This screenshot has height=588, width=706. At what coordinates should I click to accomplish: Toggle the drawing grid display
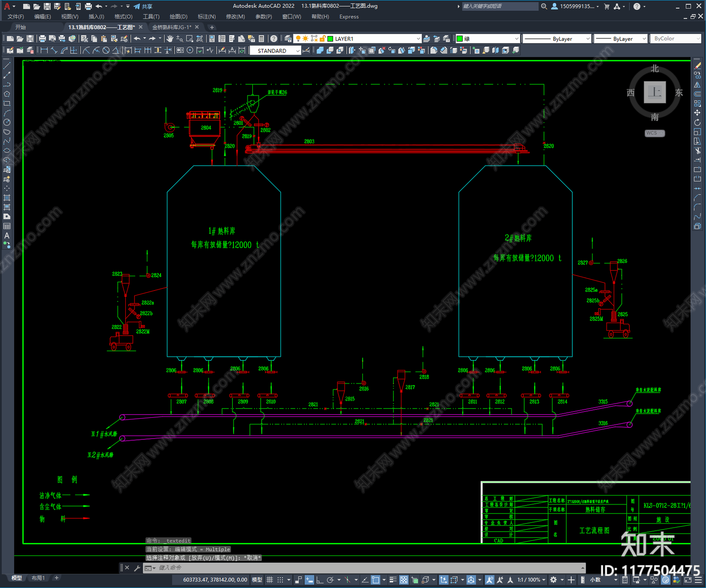pyautogui.click(x=270, y=580)
